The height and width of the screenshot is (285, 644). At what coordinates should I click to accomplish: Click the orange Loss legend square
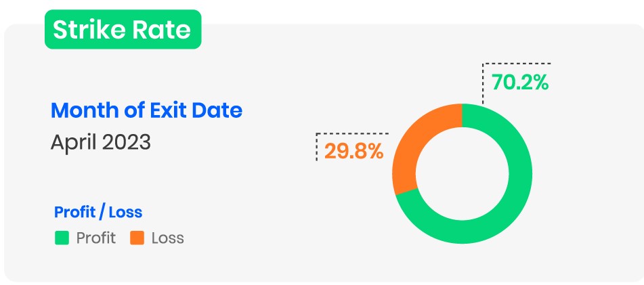(x=137, y=238)
